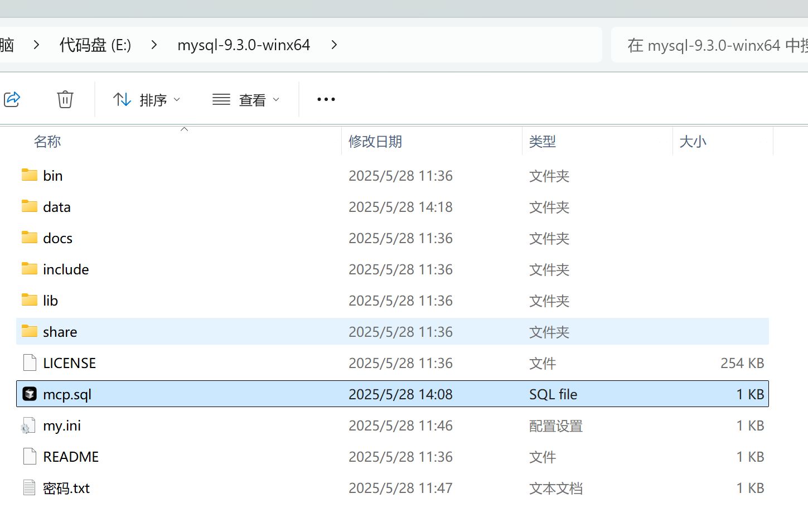This screenshot has height=532, width=808.
Task: Click the blank area of the address bar
Action: pos(471,45)
